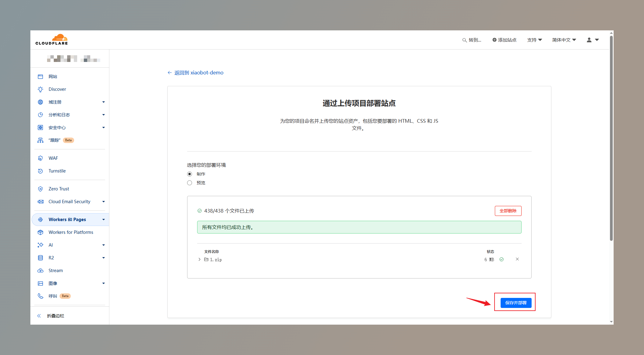Viewport: 644px width, 355px height.
Task: Click the 图像 picture icon
Action: (40, 283)
